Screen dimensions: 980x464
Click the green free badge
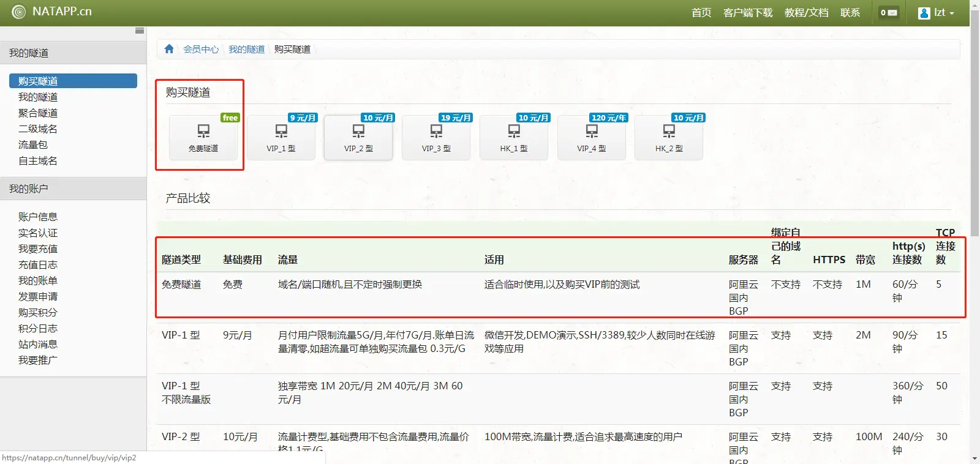[x=230, y=118]
